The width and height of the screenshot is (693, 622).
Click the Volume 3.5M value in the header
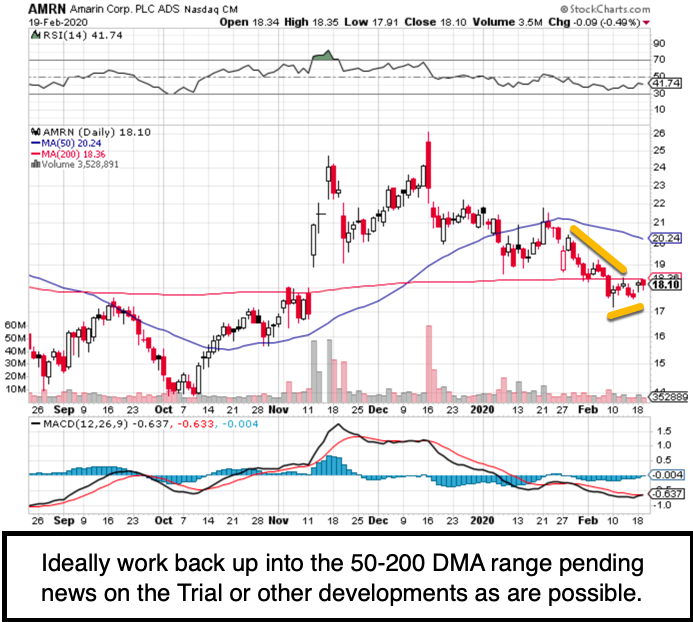507,22
